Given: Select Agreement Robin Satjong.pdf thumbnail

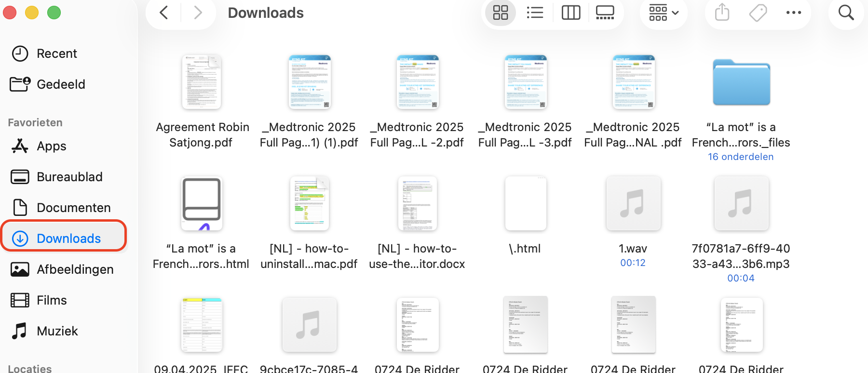Looking at the screenshot, I should (201, 82).
